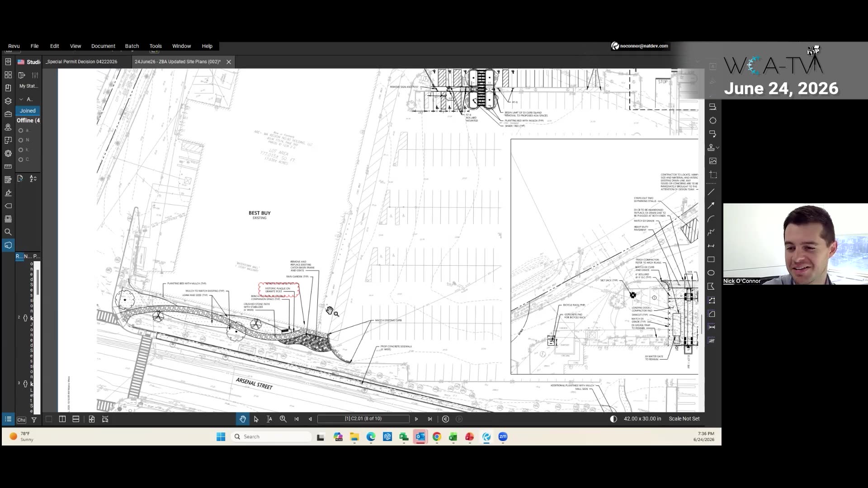Select the Rectangle shape tool
Screen dimensions: 868x488
(x=711, y=259)
